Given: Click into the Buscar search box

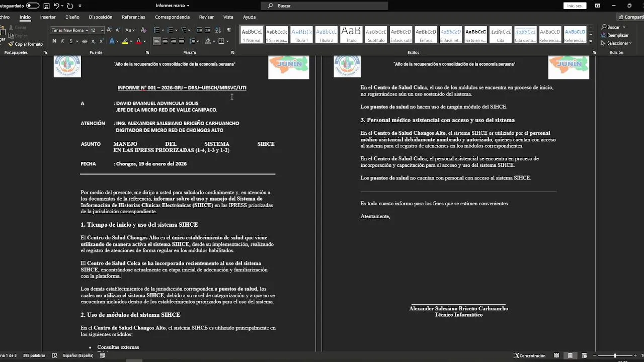Looking at the screenshot, I should 325,6.
